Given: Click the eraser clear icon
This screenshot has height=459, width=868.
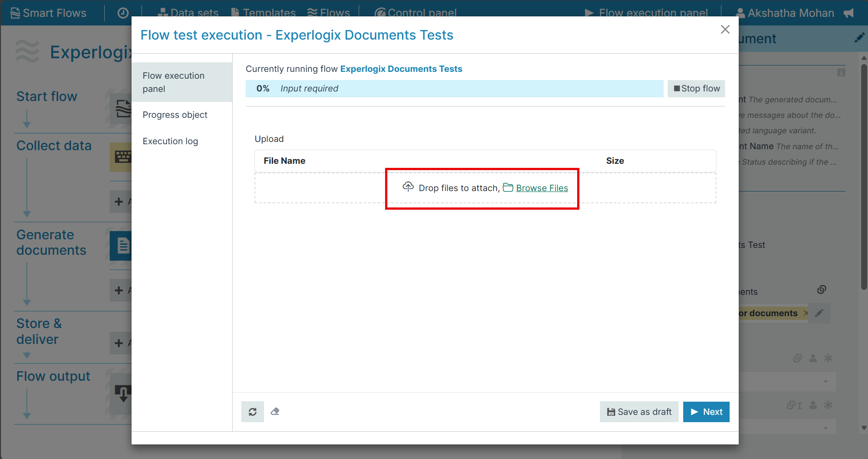Looking at the screenshot, I should 275,412.
